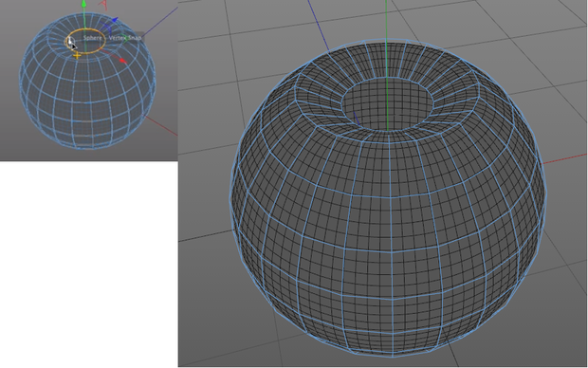
Task: Click inside the large sphere's center hole
Action: point(386,103)
